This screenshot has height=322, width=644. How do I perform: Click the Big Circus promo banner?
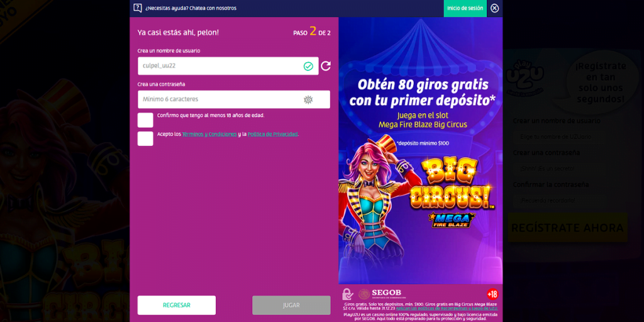421,150
